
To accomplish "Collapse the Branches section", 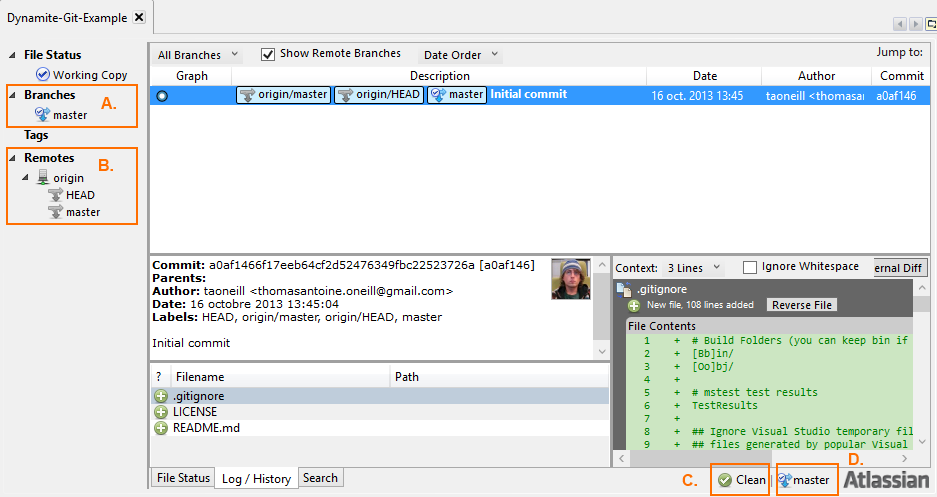I will click(12, 95).
